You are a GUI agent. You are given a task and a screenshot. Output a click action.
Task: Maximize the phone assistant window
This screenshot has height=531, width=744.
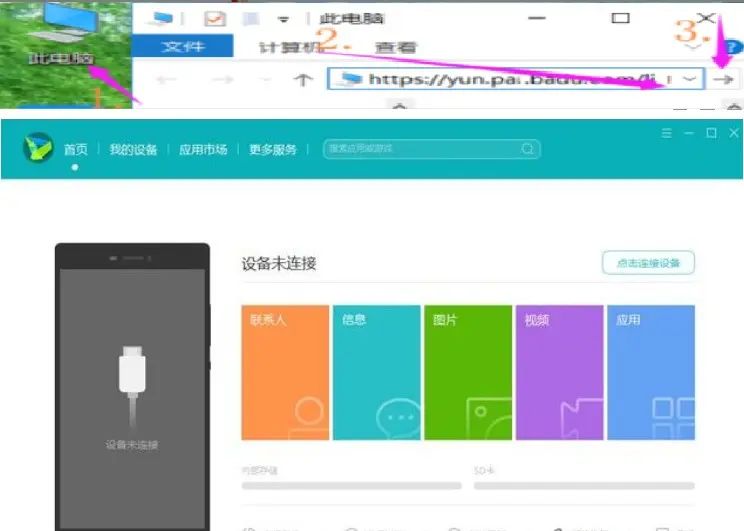click(711, 133)
